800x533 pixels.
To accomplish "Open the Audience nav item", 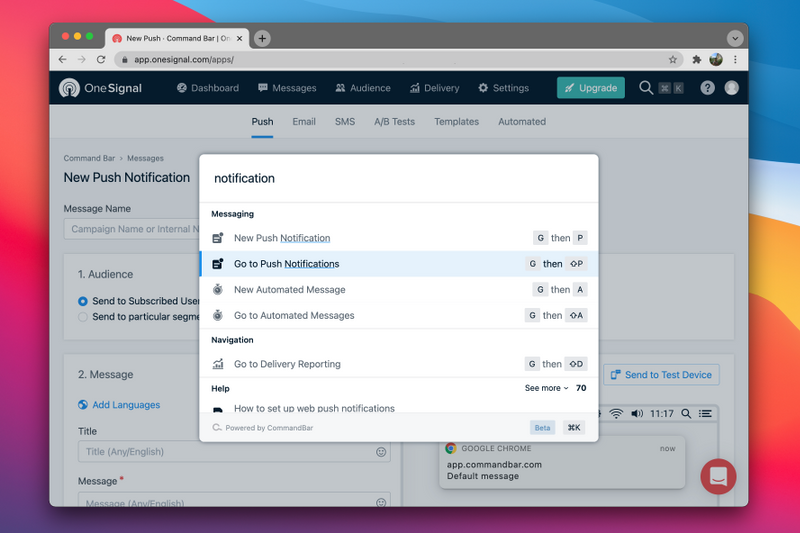I will tap(363, 88).
